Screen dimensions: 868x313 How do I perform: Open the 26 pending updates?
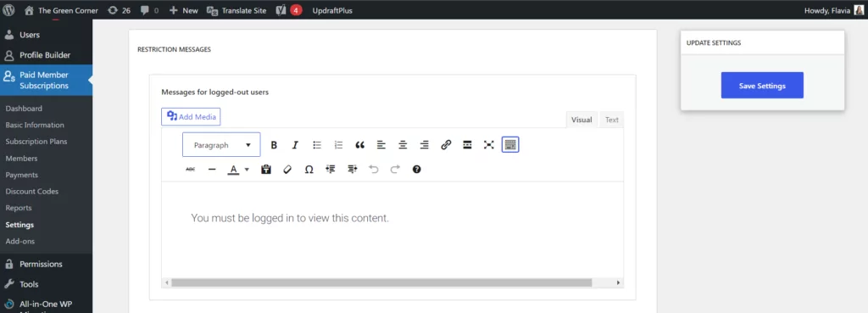tap(120, 10)
